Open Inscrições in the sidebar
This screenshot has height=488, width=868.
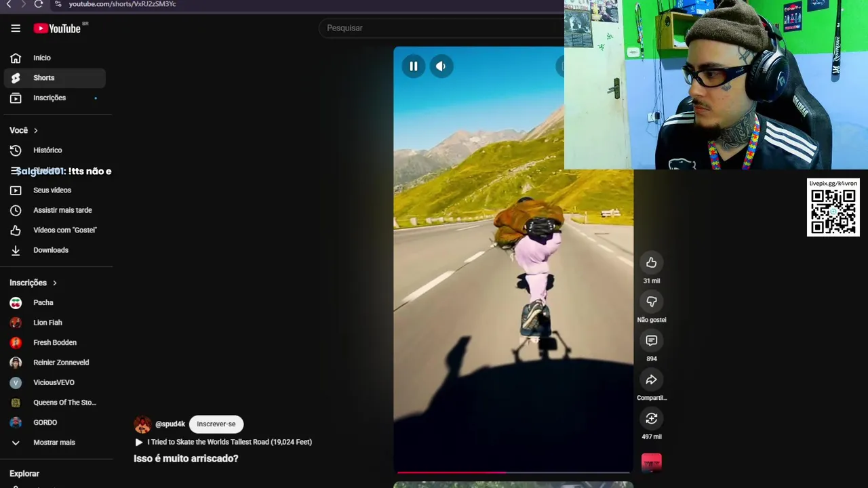[55, 98]
